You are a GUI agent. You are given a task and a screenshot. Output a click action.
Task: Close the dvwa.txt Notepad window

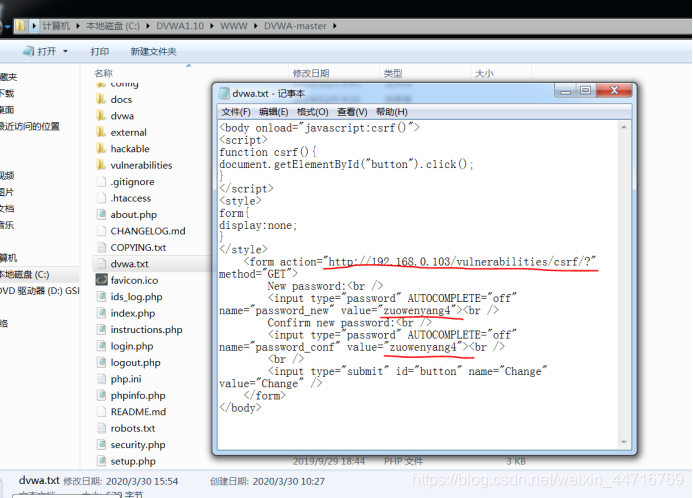click(x=614, y=90)
